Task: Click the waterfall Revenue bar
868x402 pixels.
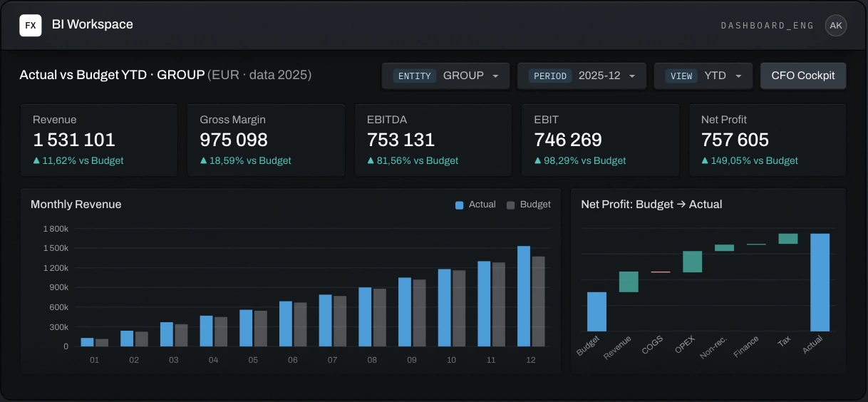Action: (629, 282)
